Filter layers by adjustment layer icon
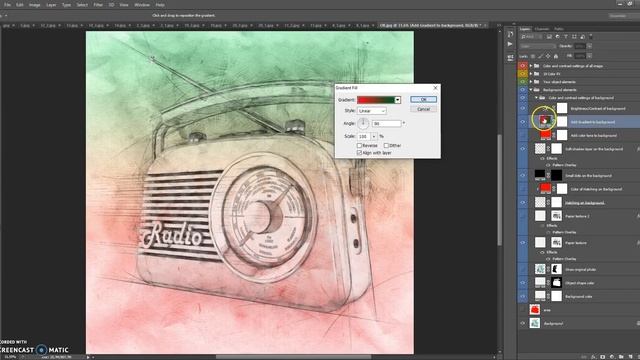The width and height of the screenshot is (640, 360). coord(558,37)
